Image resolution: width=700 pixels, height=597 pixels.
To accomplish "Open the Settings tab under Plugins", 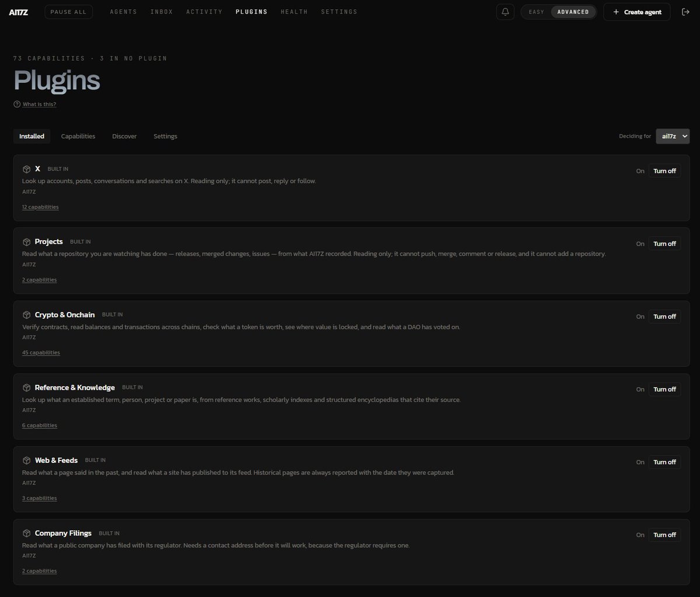I will click(x=165, y=136).
